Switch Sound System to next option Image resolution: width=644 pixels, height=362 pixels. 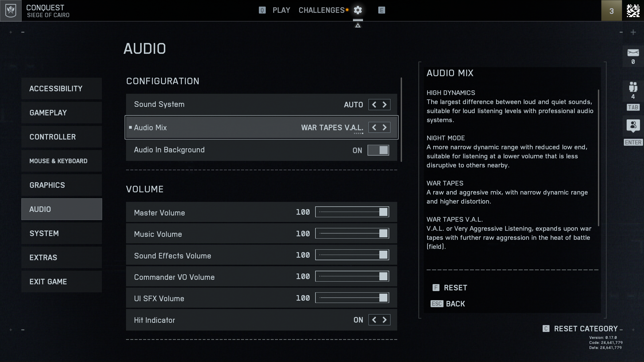pyautogui.click(x=385, y=105)
